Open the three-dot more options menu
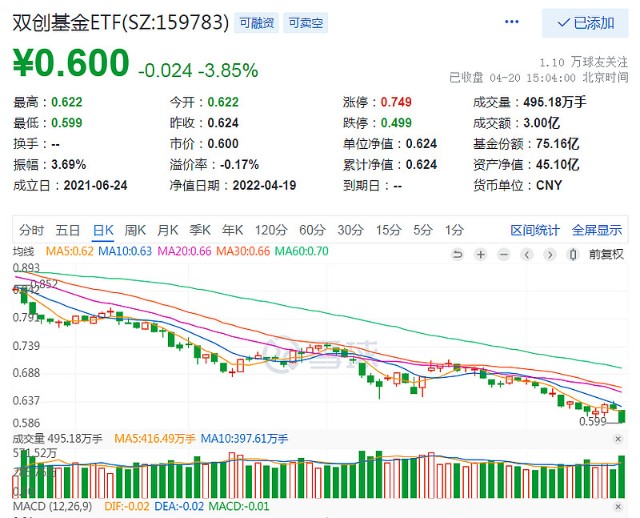Viewport: 640px width, 518px height. tap(512, 22)
